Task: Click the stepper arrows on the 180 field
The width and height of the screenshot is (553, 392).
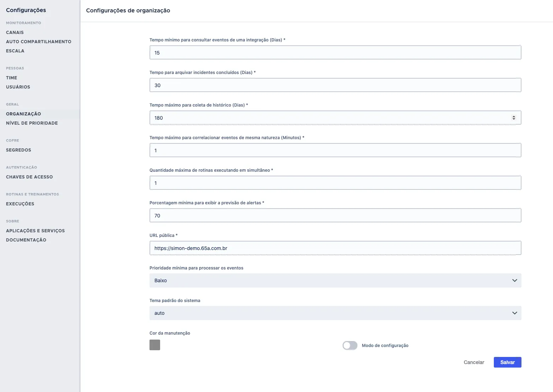Action: pyautogui.click(x=514, y=118)
